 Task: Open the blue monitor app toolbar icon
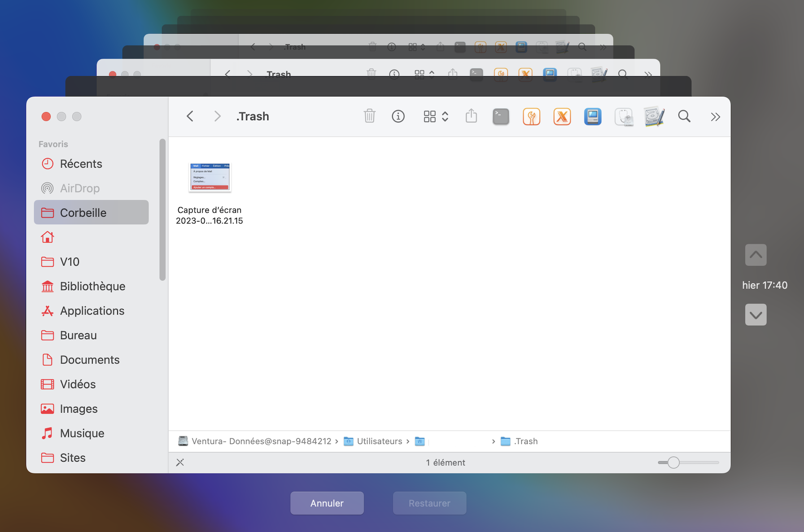pos(593,117)
